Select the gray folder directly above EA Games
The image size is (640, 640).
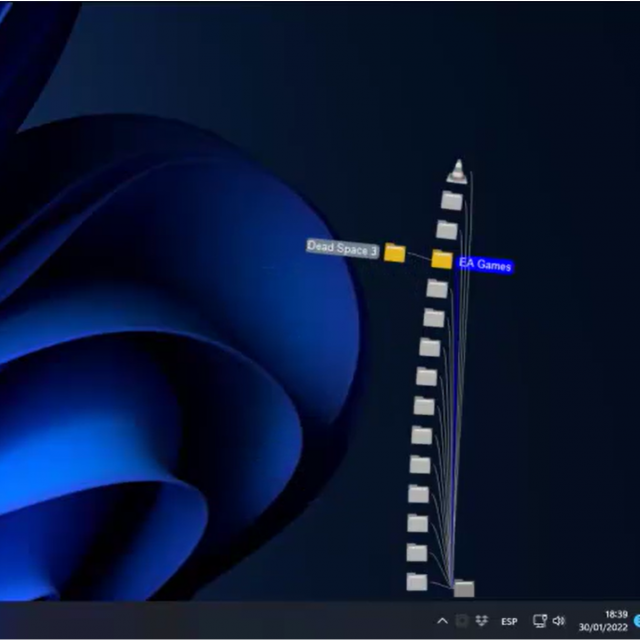447,230
